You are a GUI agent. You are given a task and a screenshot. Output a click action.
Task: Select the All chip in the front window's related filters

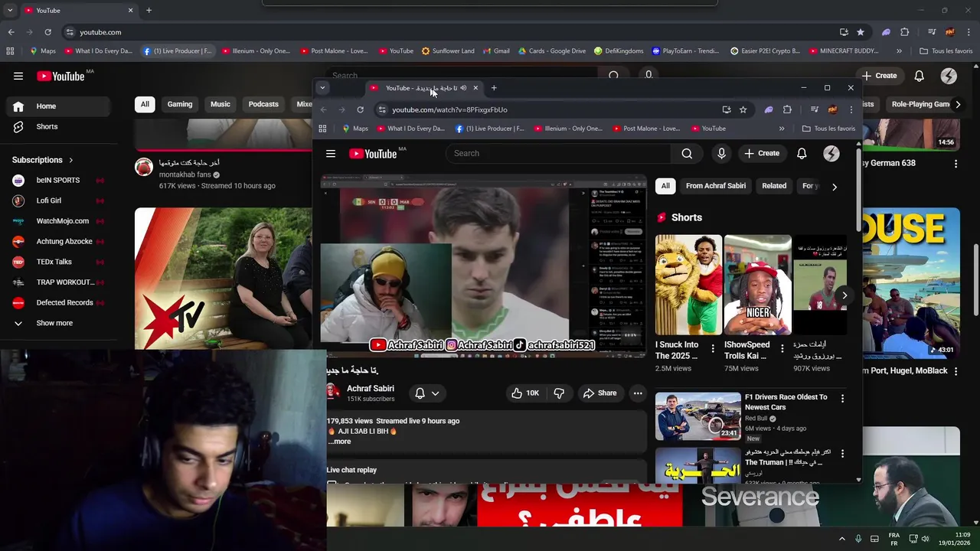[665, 186]
